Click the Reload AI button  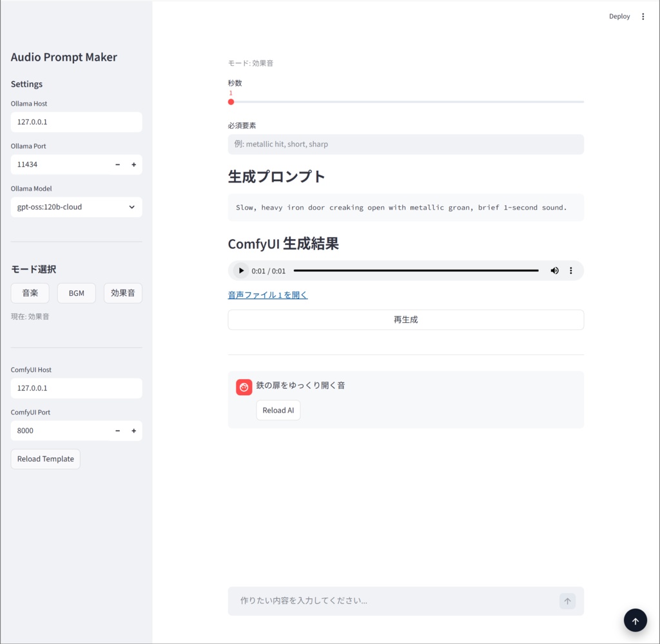pyautogui.click(x=278, y=409)
